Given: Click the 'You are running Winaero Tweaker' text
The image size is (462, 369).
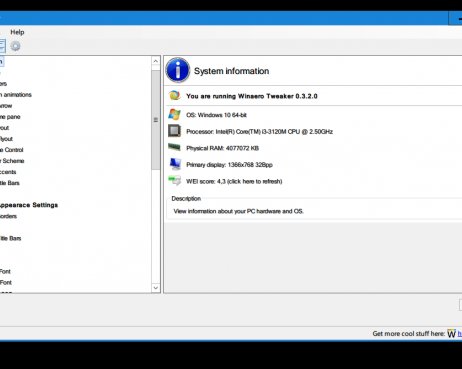Looking at the screenshot, I should [x=252, y=96].
